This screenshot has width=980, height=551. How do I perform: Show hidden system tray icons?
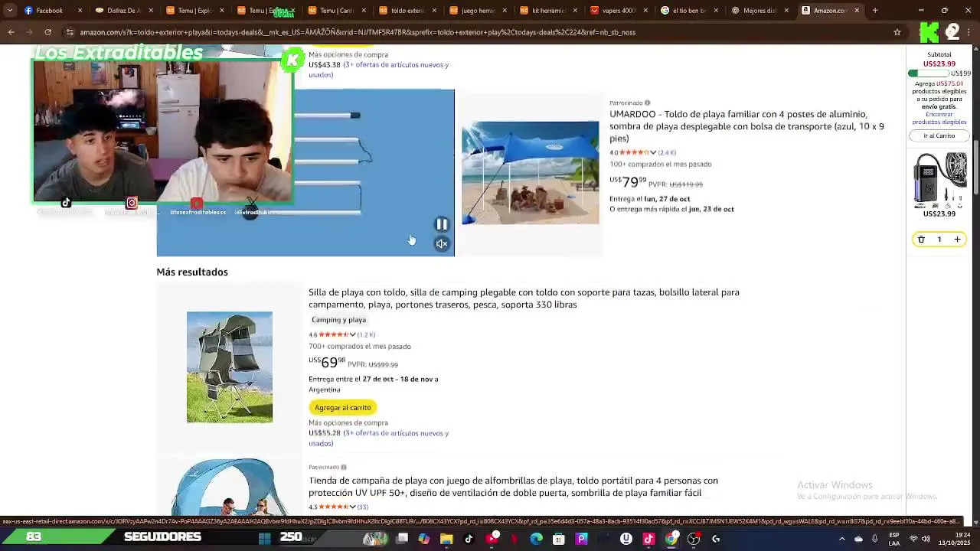click(x=841, y=539)
